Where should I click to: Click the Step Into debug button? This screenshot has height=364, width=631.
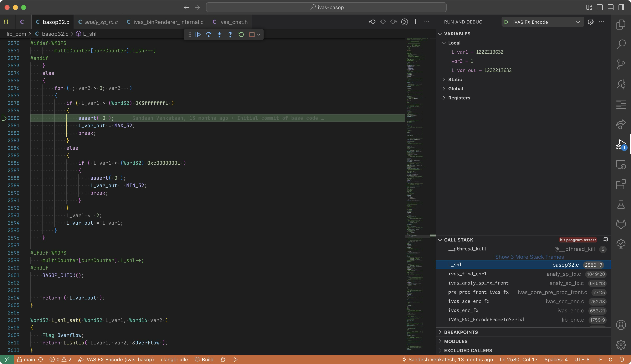click(x=219, y=35)
